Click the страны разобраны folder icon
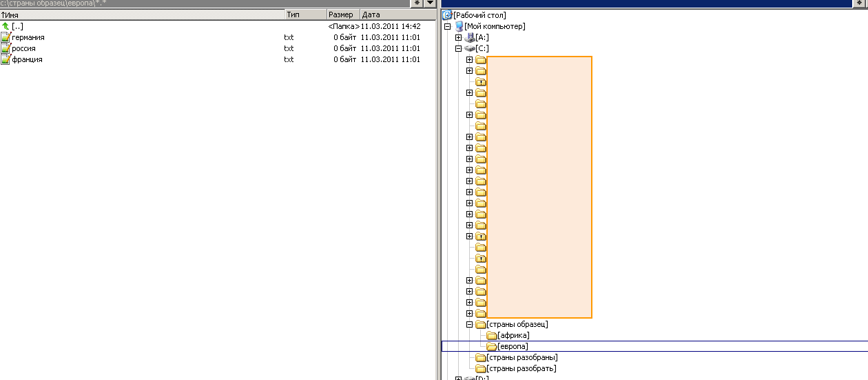Screen dimensions: 868x380 coord(481,357)
